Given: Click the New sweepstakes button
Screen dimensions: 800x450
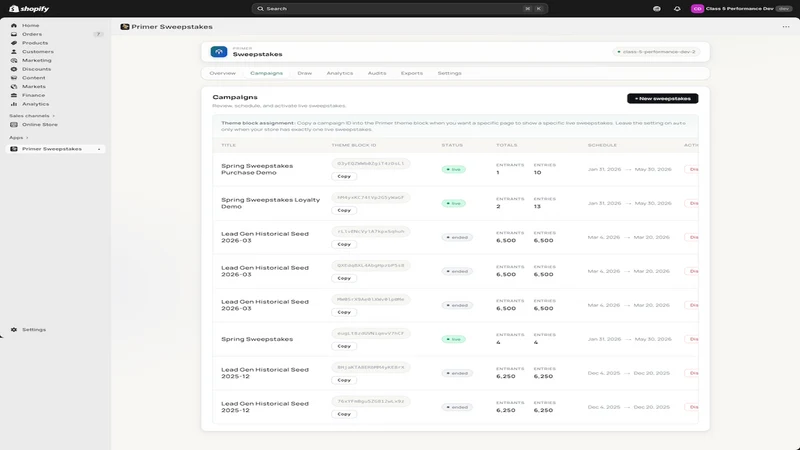Looking at the screenshot, I should coord(662,98).
